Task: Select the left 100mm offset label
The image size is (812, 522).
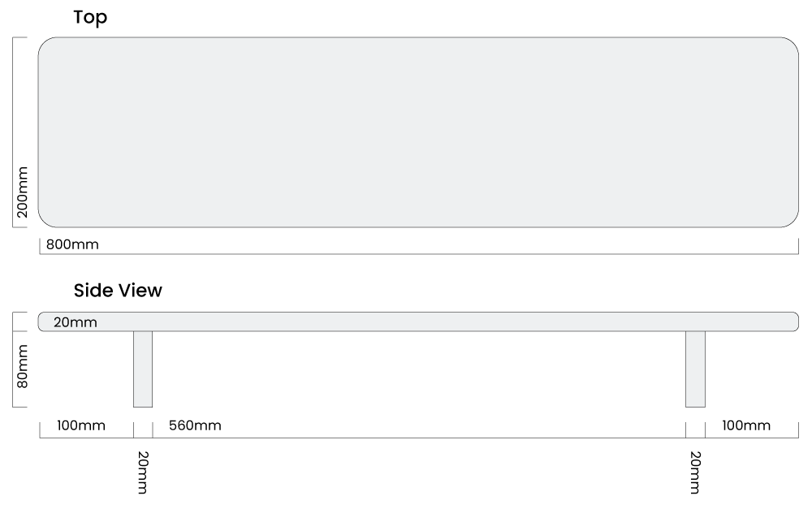Action: click(x=80, y=425)
